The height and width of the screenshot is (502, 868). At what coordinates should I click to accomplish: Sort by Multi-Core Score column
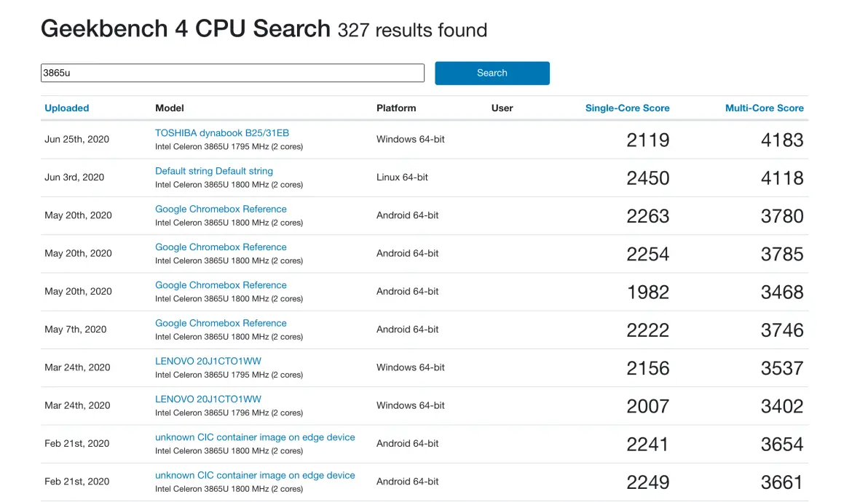click(x=765, y=108)
